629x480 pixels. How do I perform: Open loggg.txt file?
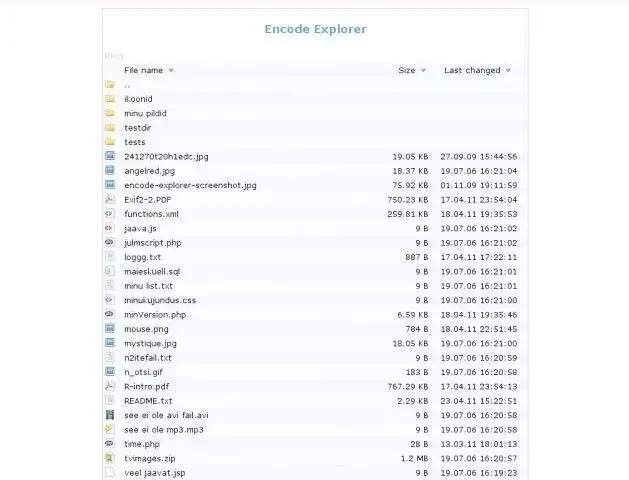click(x=142, y=257)
